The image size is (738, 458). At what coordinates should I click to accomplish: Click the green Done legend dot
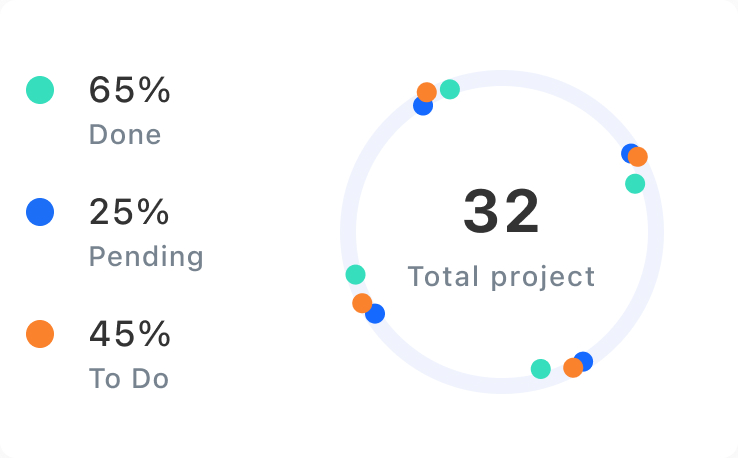[x=40, y=90]
